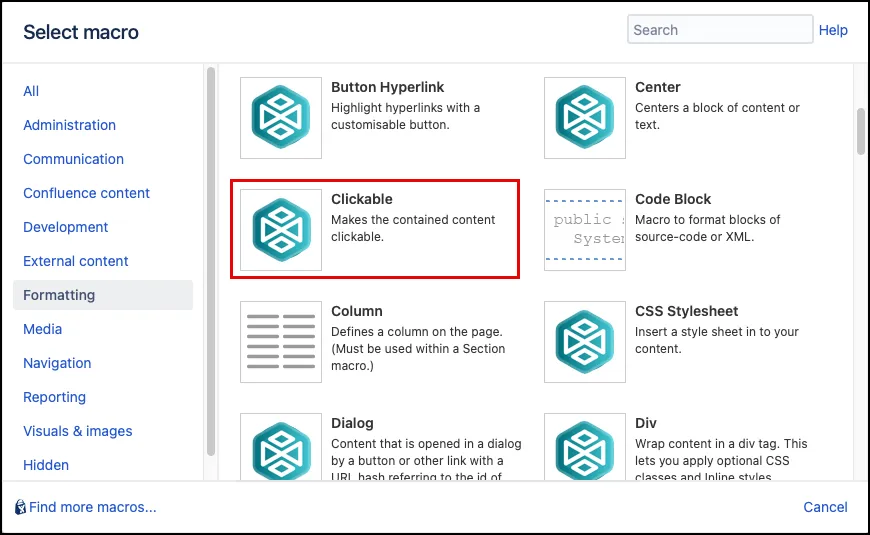870x535 pixels.
Task: Click 'Macro to format blocks of source-code' description
Action: click(x=707, y=228)
